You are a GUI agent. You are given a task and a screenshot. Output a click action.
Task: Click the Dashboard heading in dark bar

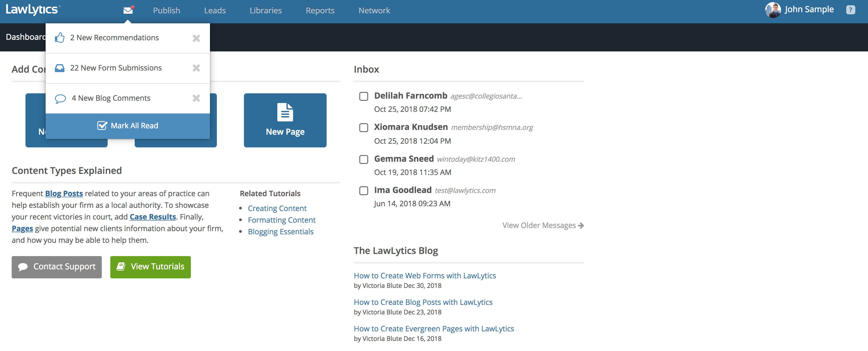point(26,37)
